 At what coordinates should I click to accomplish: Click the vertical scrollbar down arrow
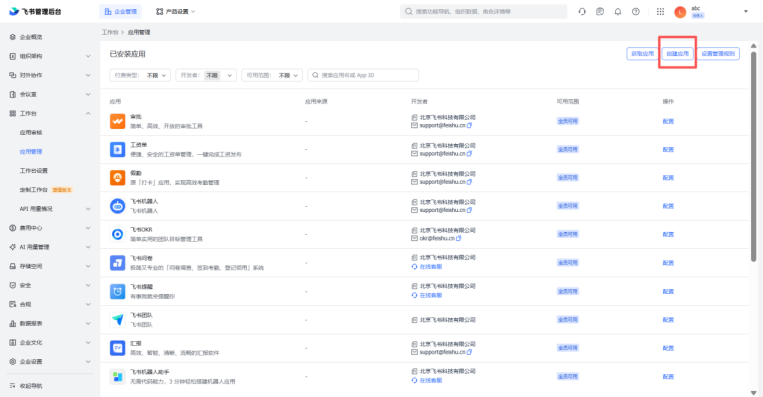coord(753,392)
